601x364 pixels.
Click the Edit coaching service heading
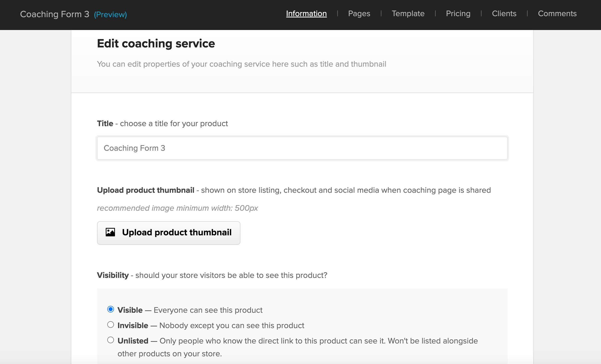coord(156,44)
